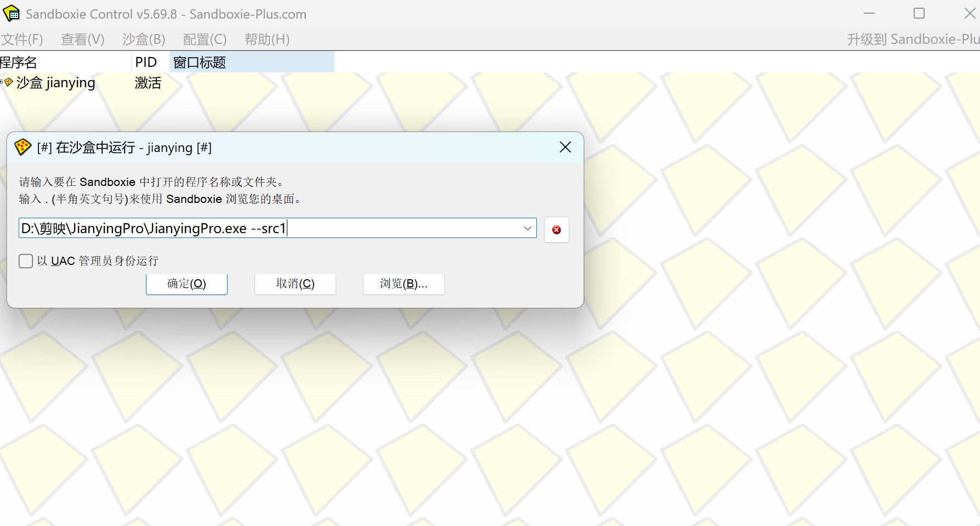Click the sandbox icon in the run dialog title bar
This screenshot has width=980, height=526.
coord(22,147)
